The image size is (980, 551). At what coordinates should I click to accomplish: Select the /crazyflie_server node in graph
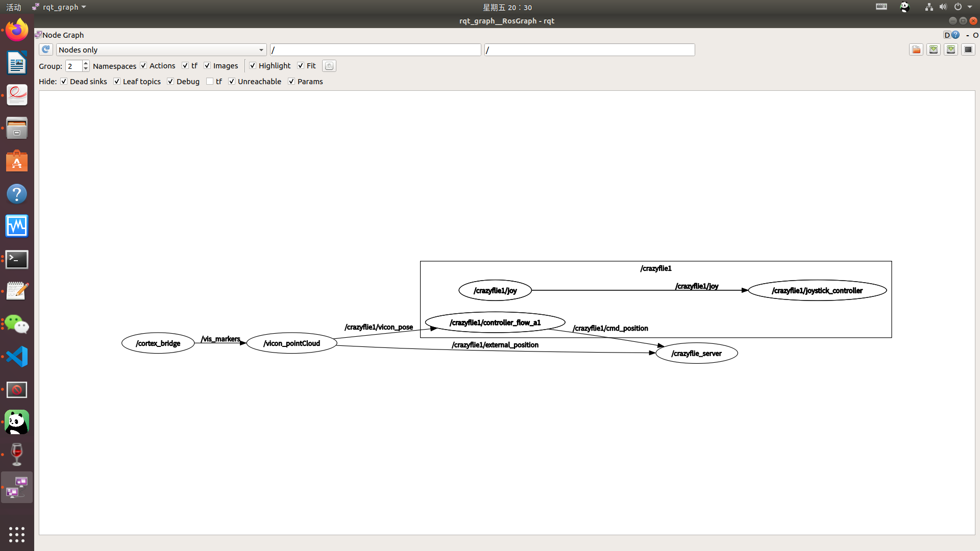click(696, 354)
